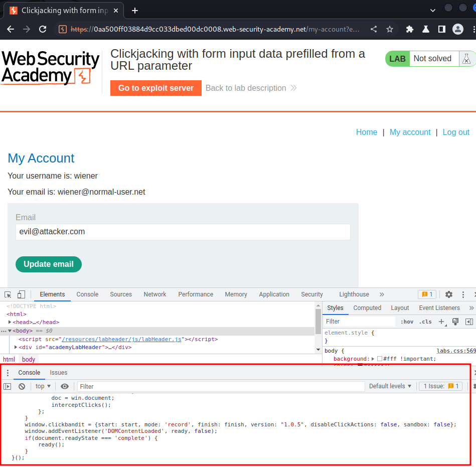
Task: Show more DevTools tabs chevron
Action: [x=382, y=294]
